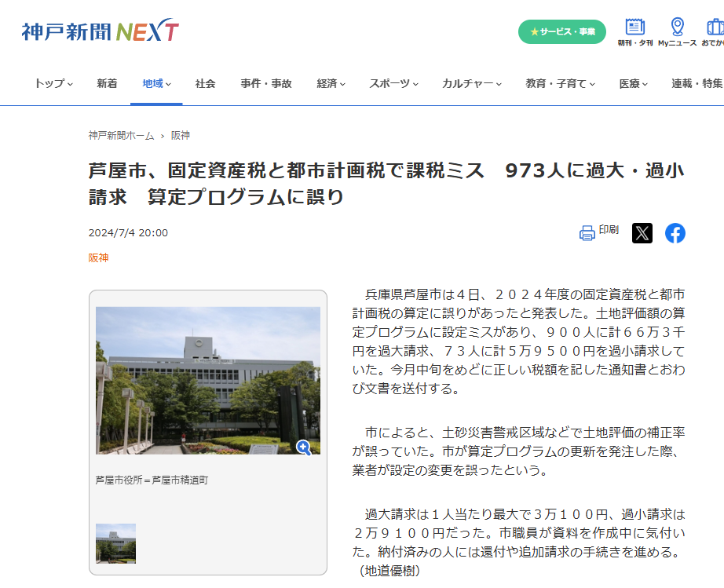Expand the 経済 menu chevron
The image size is (724, 588).
tap(342, 84)
